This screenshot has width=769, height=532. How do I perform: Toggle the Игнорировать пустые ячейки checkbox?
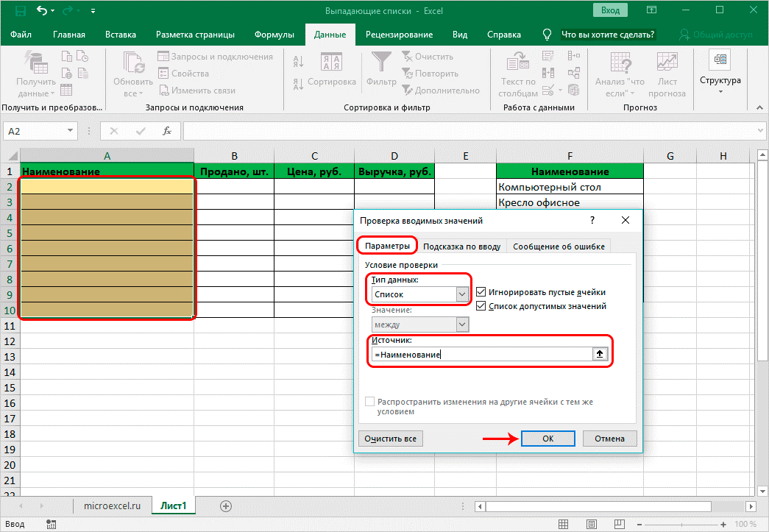point(481,291)
